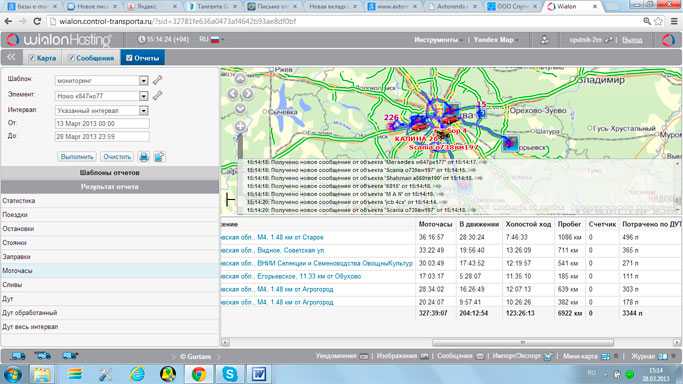Click the wrench icon next to Шаблон
The width and height of the screenshot is (683, 384).
(x=158, y=80)
